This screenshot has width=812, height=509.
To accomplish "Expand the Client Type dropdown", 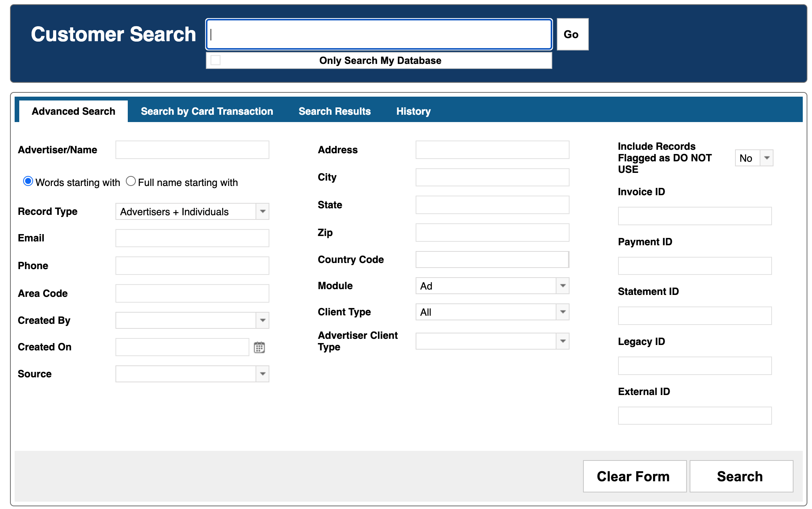I will pos(563,312).
